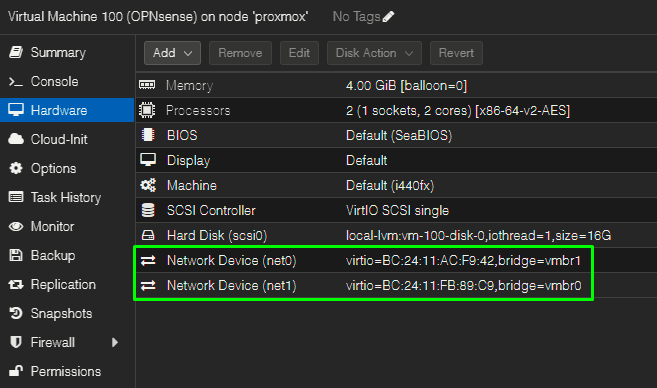Click the BIOS chip icon

147,135
